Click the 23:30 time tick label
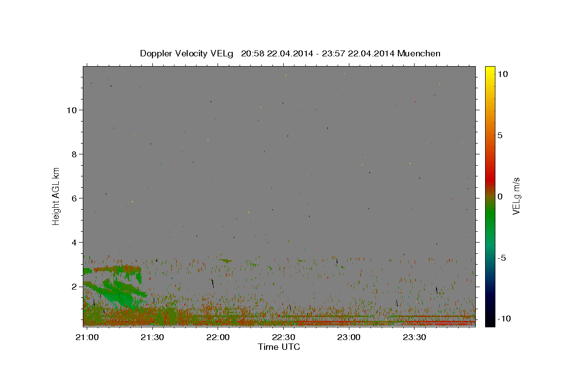The height and width of the screenshot is (392, 588). tap(414, 338)
